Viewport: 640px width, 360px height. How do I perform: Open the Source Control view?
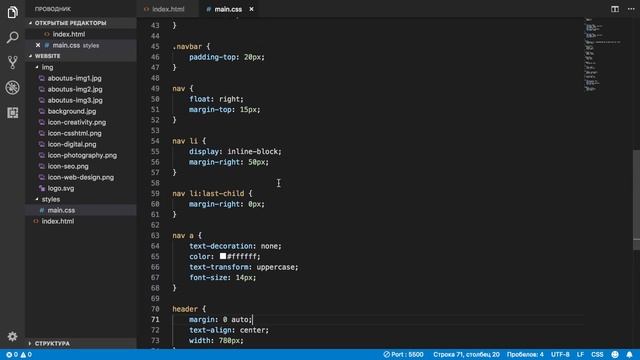click(x=12, y=62)
